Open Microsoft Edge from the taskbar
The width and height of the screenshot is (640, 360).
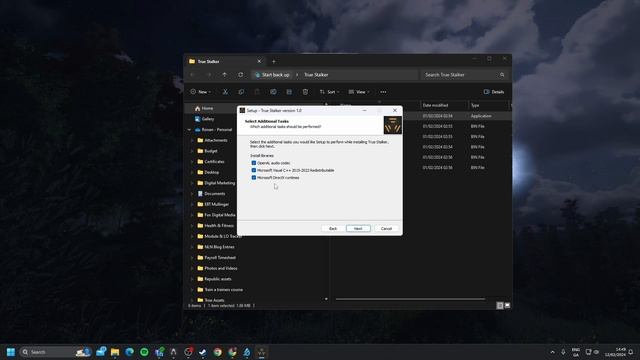point(130,352)
